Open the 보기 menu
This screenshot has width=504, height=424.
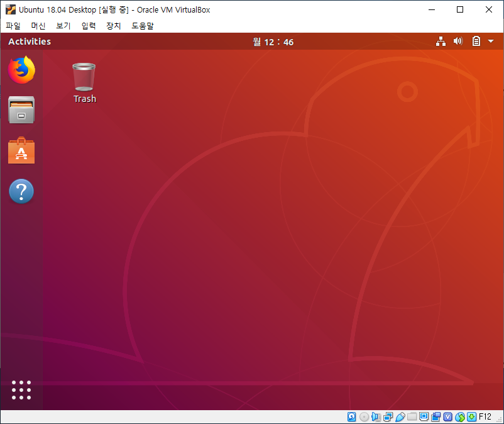click(63, 26)
